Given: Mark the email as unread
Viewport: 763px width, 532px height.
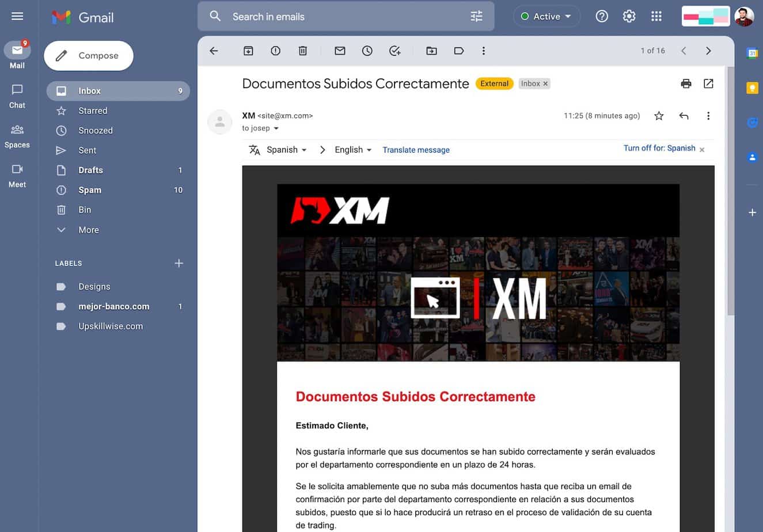Looking at the screenshot, I should click(340, 51).
